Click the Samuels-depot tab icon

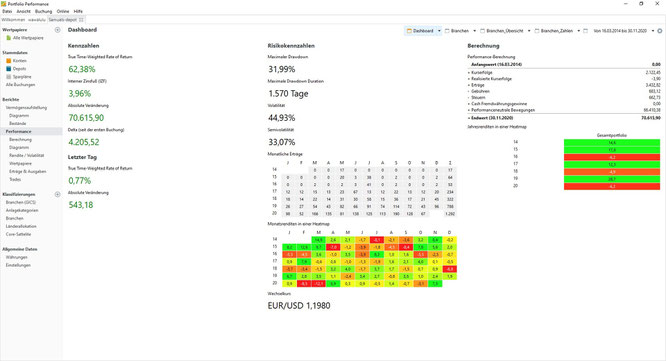pyautogui.click(x=81, y=20)
